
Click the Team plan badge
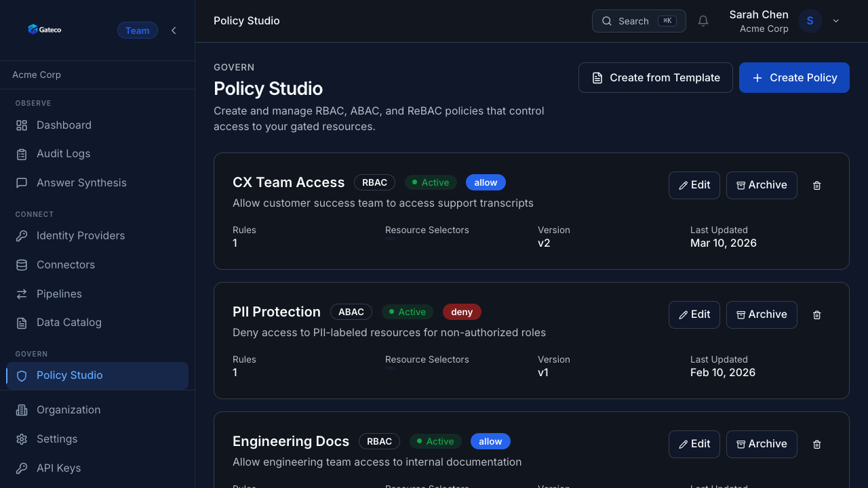[x=138, y=30]
